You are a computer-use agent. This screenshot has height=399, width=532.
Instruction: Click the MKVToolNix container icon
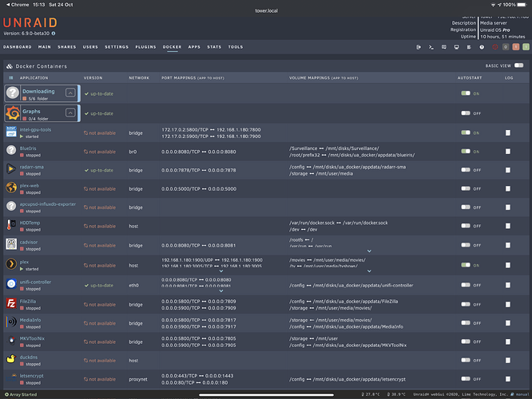[11, 341]
